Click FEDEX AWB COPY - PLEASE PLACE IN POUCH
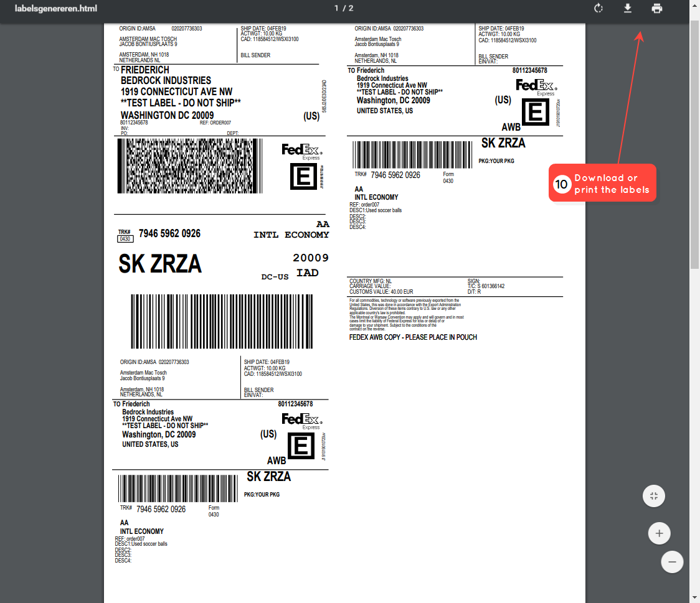 413,337
